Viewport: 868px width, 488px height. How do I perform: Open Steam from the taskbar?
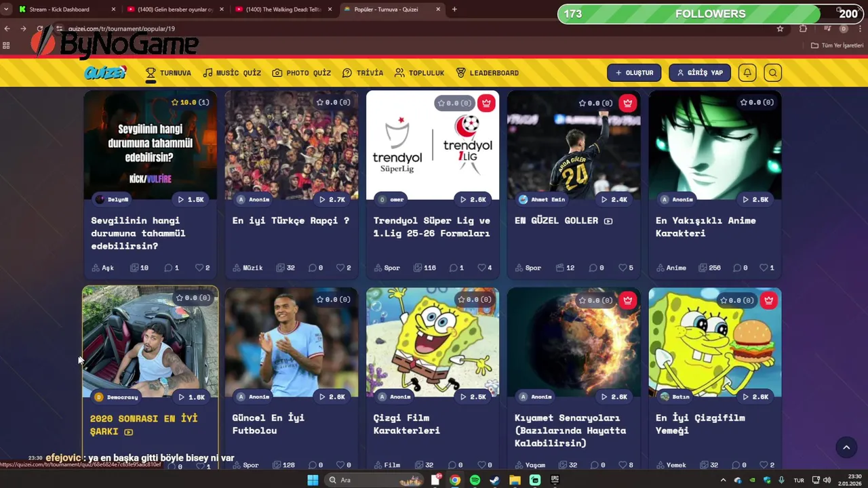494,480
